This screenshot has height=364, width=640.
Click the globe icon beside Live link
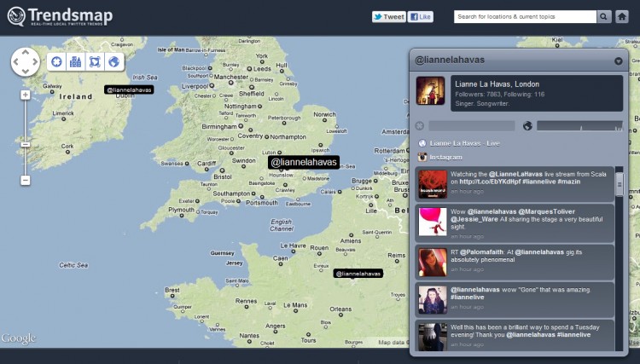pos(422,143)
